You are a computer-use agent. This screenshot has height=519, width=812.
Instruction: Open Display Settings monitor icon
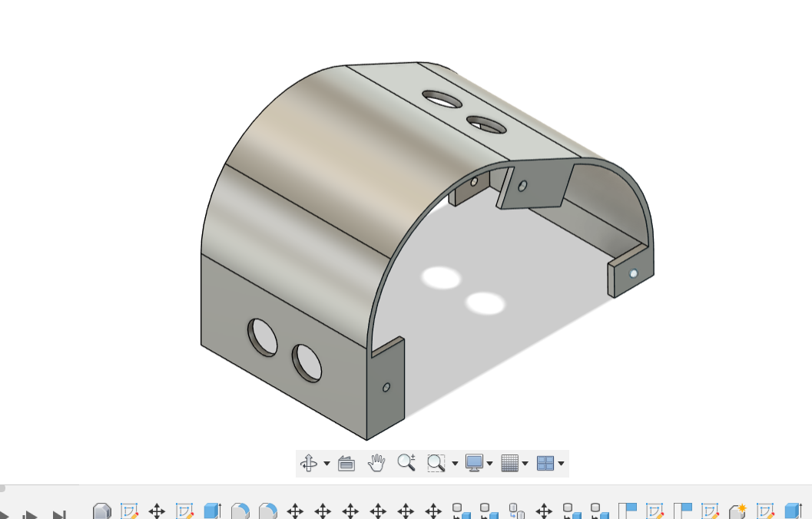click(x=474, y=463)
